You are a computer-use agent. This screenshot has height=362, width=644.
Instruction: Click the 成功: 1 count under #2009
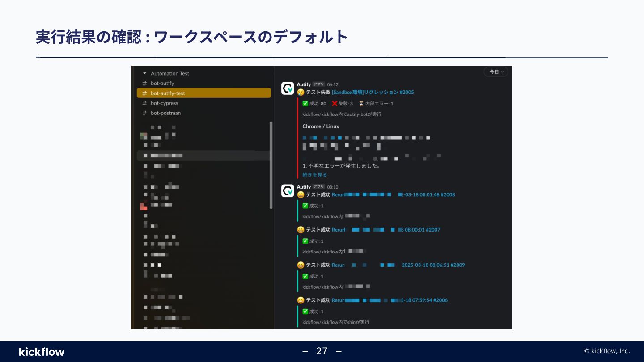[x=316, y=277]
